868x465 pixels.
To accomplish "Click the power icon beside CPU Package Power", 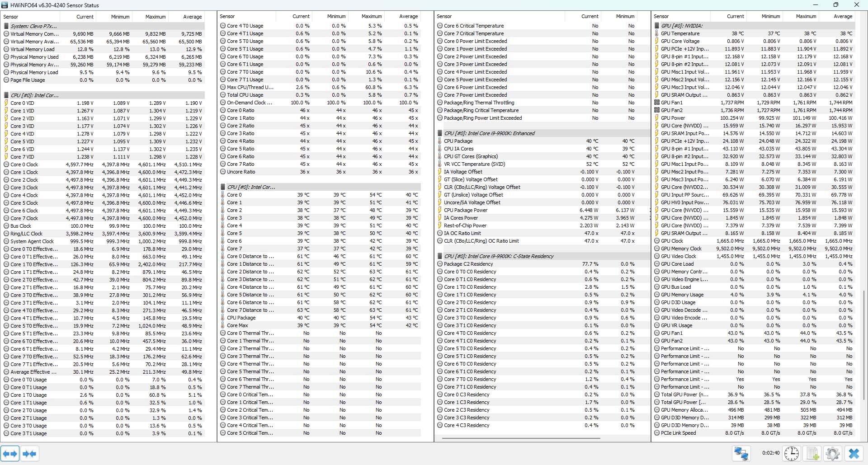I will (x=440, y=210).
